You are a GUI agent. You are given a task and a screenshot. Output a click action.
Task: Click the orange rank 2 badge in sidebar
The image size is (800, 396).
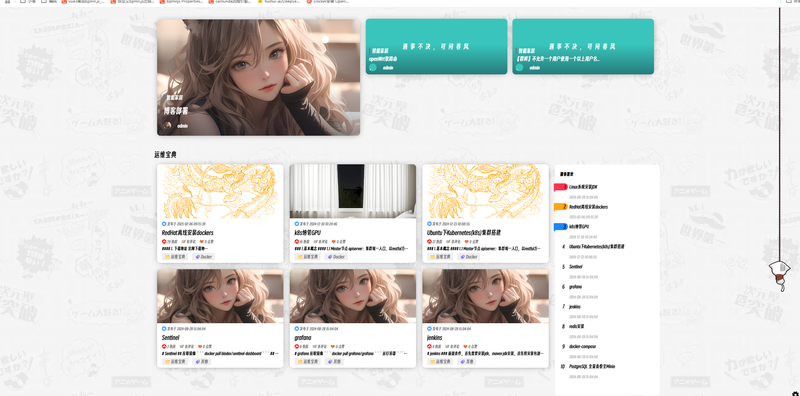point(560,207)
